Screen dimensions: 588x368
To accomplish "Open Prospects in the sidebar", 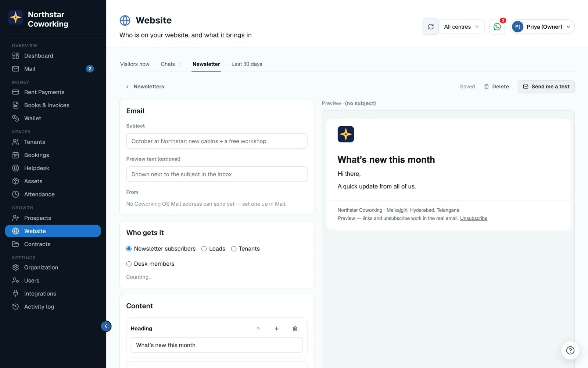I will click(x=53, y=218).
